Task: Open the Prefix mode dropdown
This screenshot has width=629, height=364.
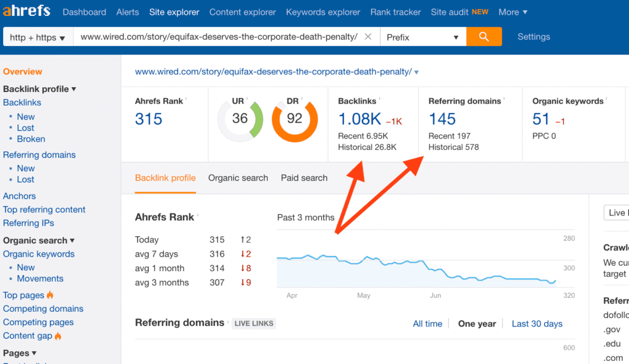Action: [423, 37]
